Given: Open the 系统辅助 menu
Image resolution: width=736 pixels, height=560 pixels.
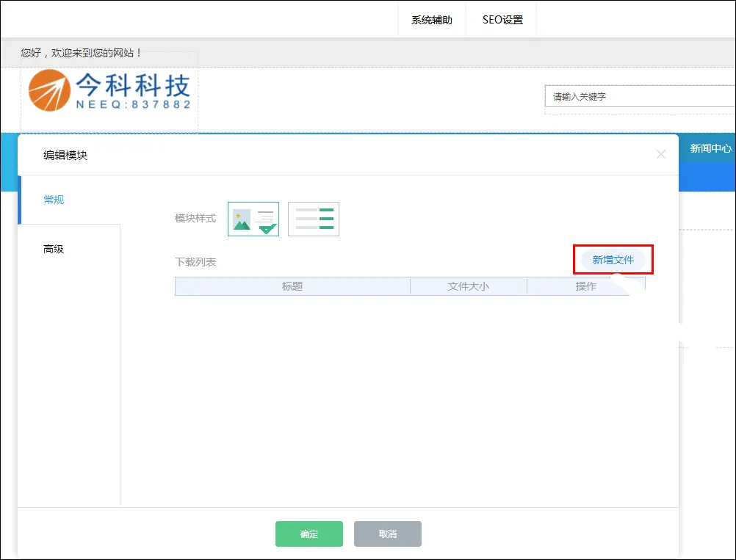Looking at the screenshot, I should click(x=432, y=20).
